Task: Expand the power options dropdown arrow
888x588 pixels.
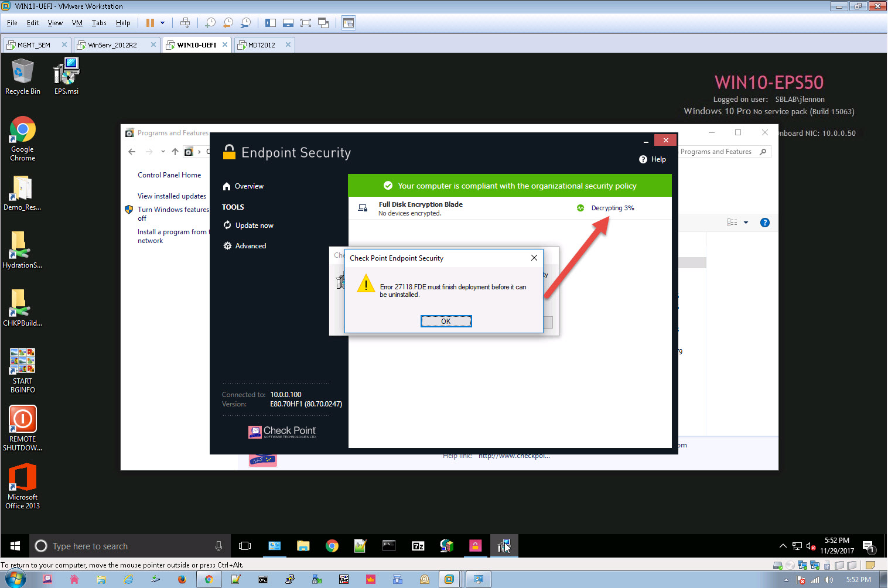Action: click(162, 23)
